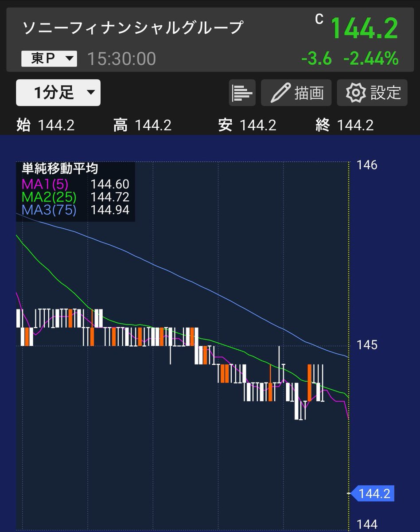Click the MA1(5) 144.60 legend row
This screenshot has width=420, height=532.
coord(76,184)
